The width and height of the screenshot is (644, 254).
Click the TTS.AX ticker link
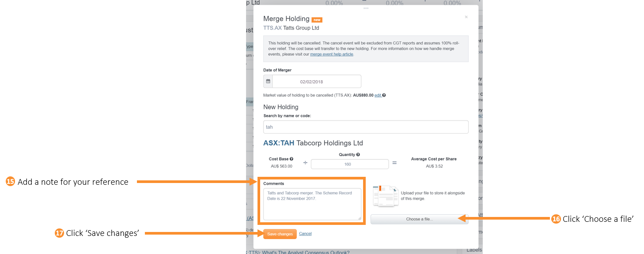273,28
